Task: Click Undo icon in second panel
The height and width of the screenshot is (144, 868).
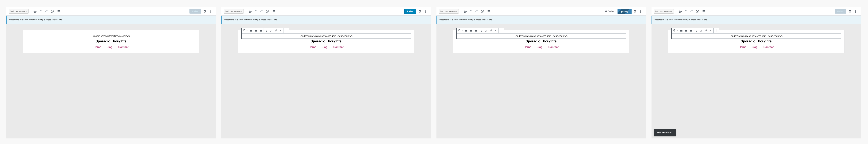Action: 256,12
